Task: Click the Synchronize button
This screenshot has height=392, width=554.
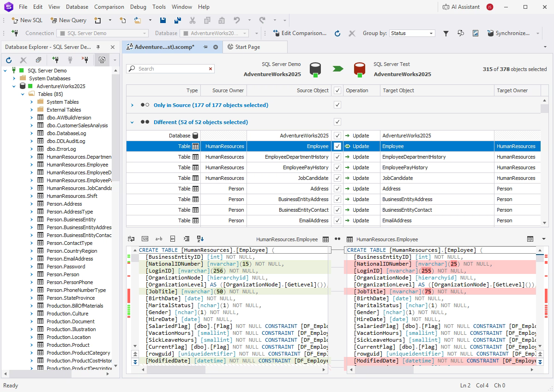Action: [508, 33]
